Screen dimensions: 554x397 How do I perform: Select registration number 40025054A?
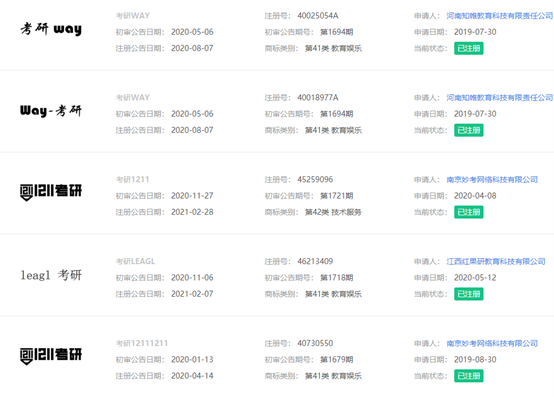coord(318,16)
